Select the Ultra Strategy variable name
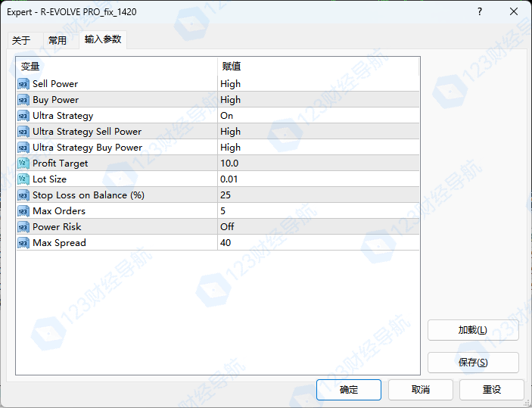Viewport: 532px width, 408px height. coord(63,116)
